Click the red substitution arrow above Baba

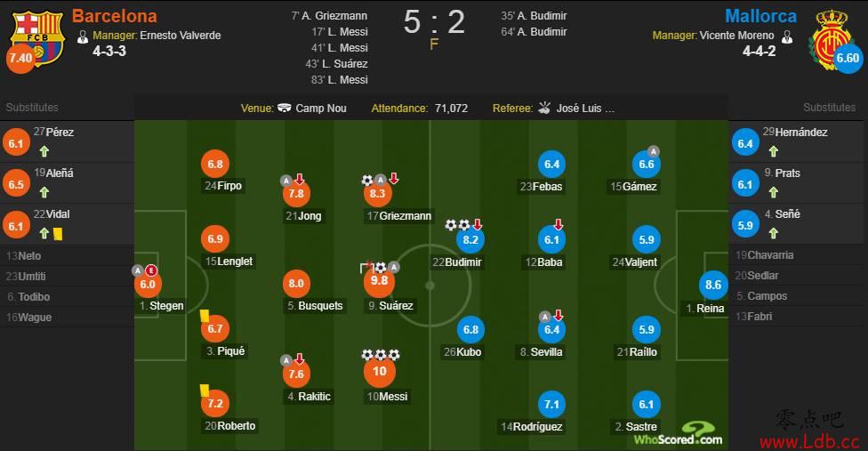coord(559,225)
